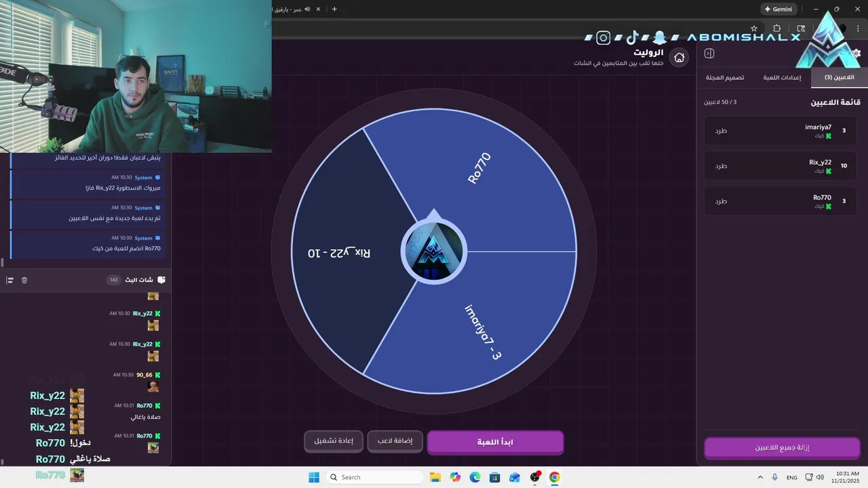Image resolution: width=868 pixels, height=488 pixels.
Task: Click the 3 / 50 لاعبين player count
Action: point(720,102)
